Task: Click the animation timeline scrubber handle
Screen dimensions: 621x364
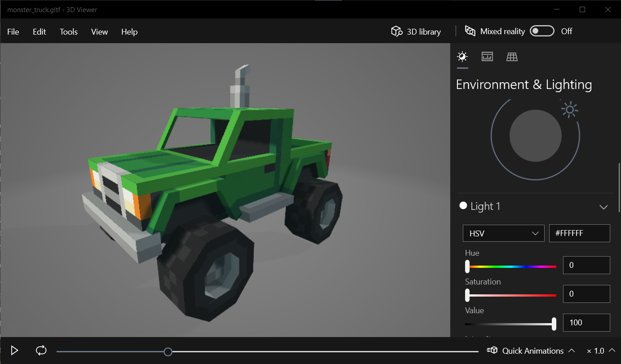Action: pos(168,352)
